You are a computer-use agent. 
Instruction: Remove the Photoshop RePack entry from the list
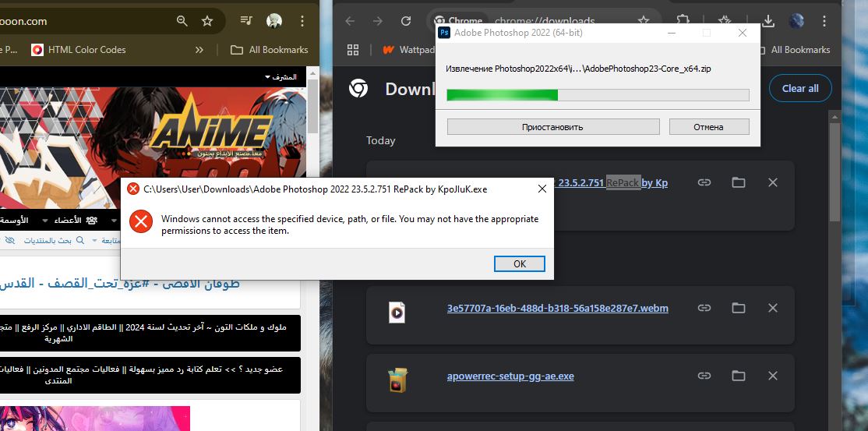773,182
